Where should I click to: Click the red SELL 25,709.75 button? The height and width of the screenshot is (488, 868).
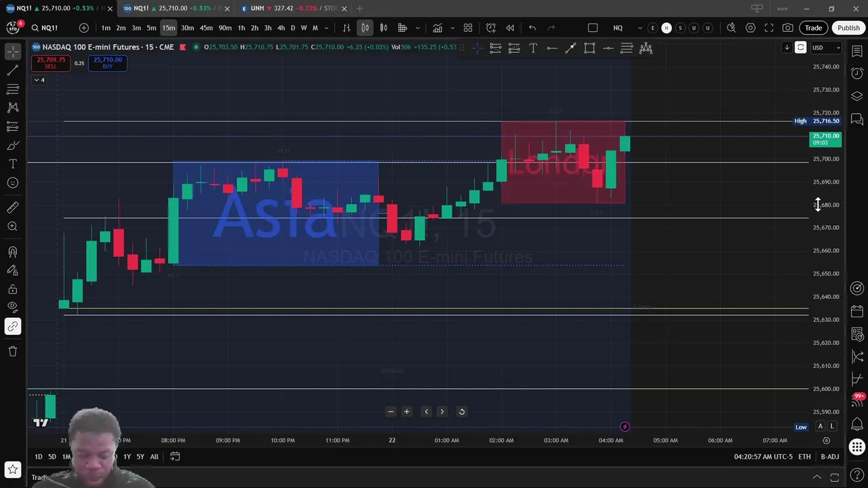point(51,63)
